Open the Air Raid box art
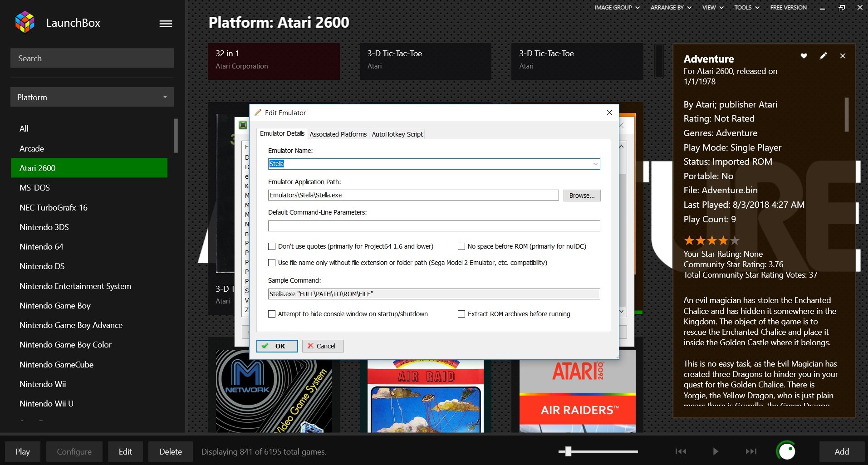This screenshot has height=465, width=868. point(426,396)
